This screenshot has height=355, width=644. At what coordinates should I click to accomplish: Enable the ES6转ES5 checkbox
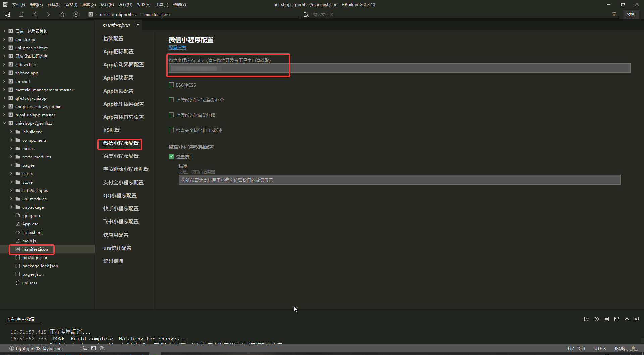[171, 85]
